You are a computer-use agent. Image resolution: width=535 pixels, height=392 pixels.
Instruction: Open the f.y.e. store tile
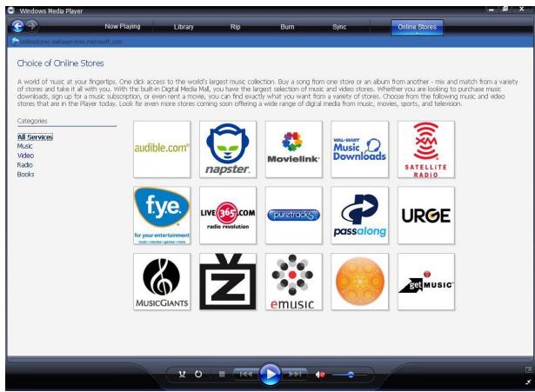(x=162, y=215)
